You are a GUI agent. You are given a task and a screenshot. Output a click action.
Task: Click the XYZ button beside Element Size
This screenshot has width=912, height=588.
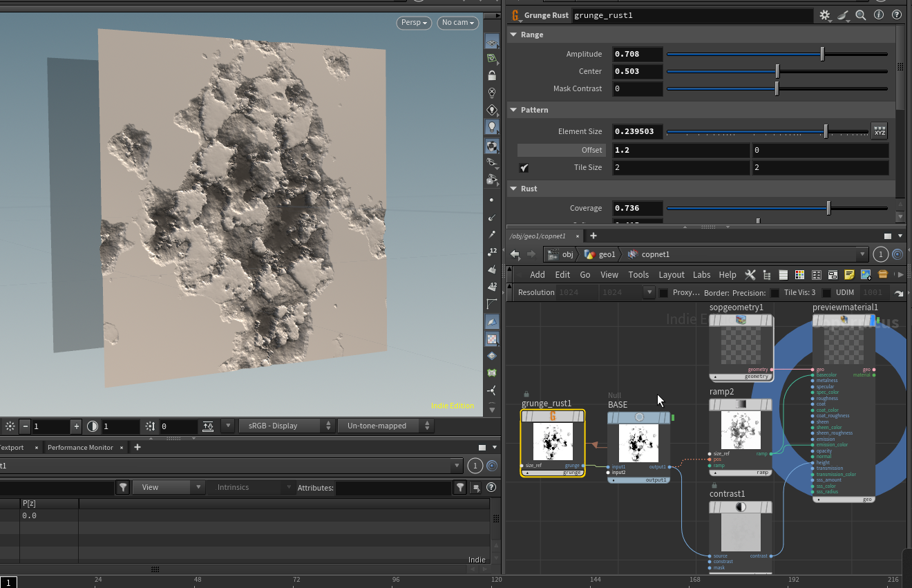[x=879, y=131]
